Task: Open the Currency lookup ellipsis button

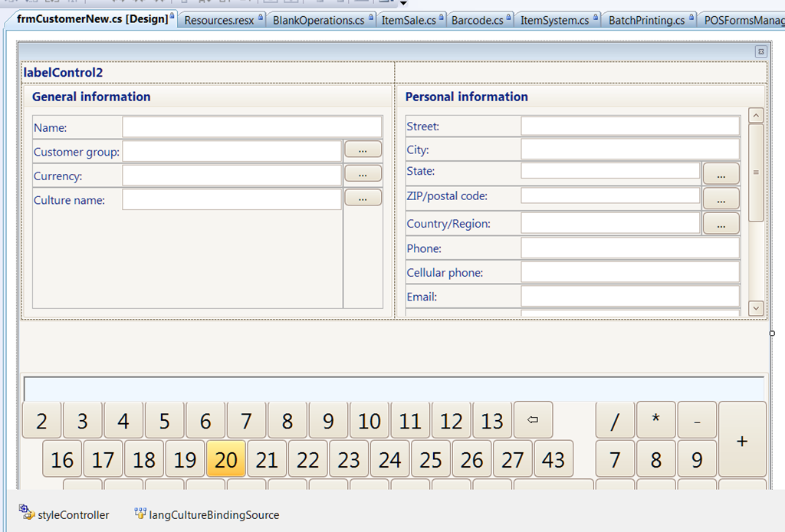Action: (x=363, y=173)
